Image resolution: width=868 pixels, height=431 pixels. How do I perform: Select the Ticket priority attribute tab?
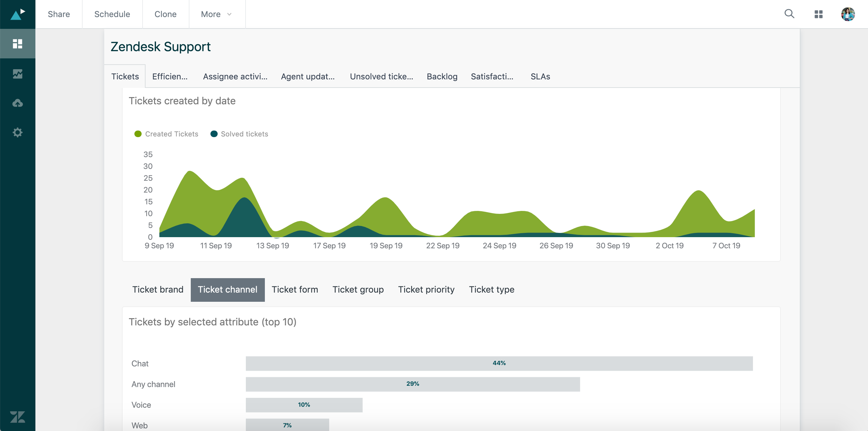(426, 289)
